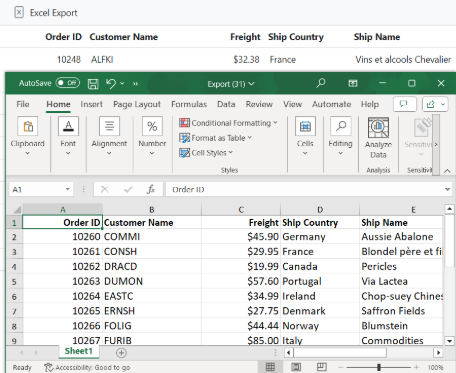Open Cell Styles gallery
Viewport: 456px width, 373px height.
tap(206, 153)
